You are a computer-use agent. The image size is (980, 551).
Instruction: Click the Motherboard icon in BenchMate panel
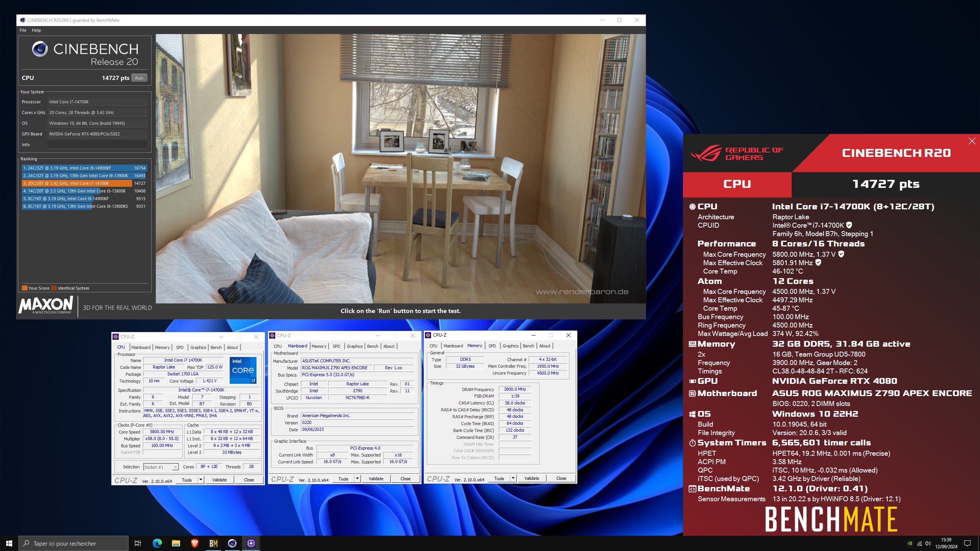[692, 393]
